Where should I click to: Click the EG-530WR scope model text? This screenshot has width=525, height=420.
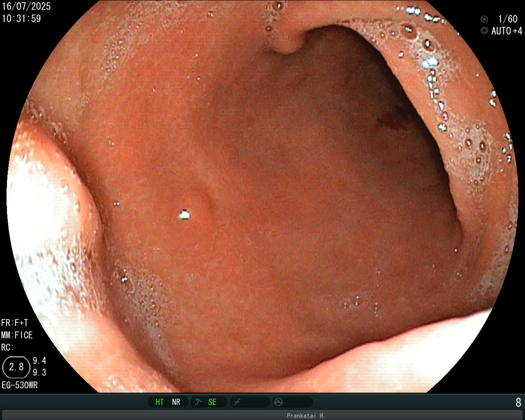20,385
